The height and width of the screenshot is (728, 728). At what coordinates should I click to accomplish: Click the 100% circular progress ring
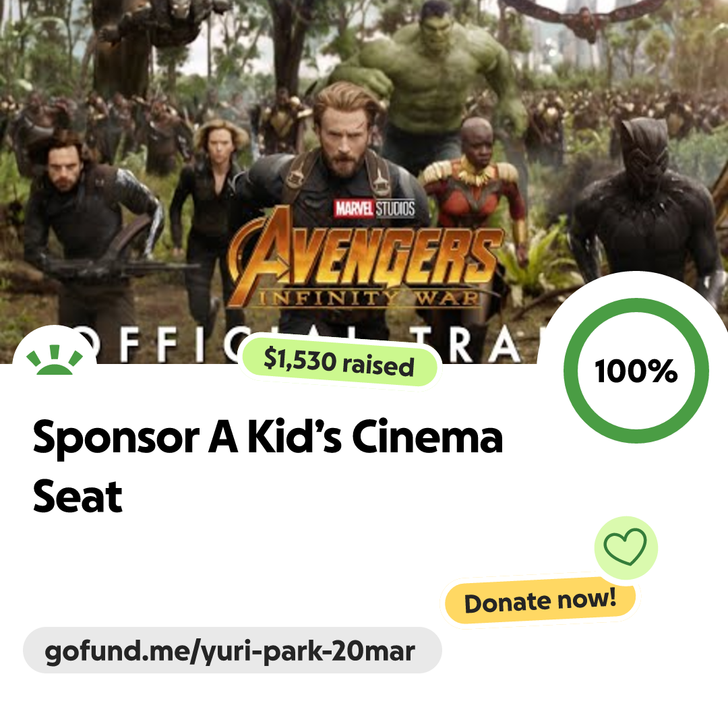pos(636,371)
